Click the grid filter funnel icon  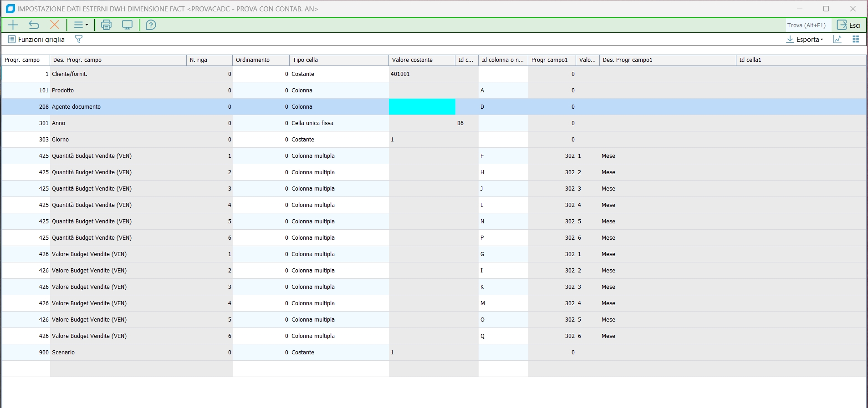click(78, 40)
